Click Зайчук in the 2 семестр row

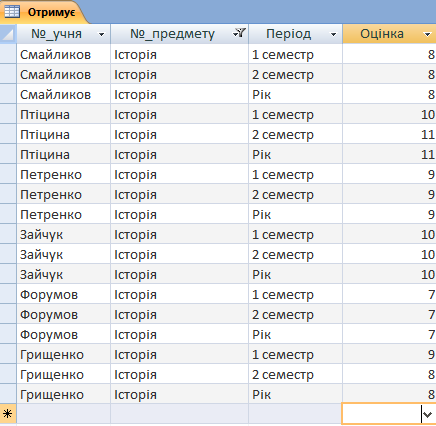click(x=42, y=255)
